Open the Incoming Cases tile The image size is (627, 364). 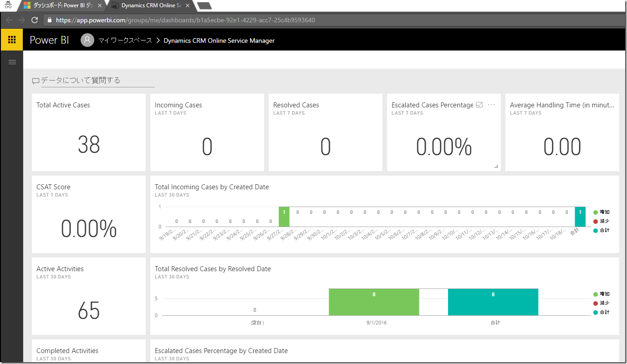coord(207,132)
